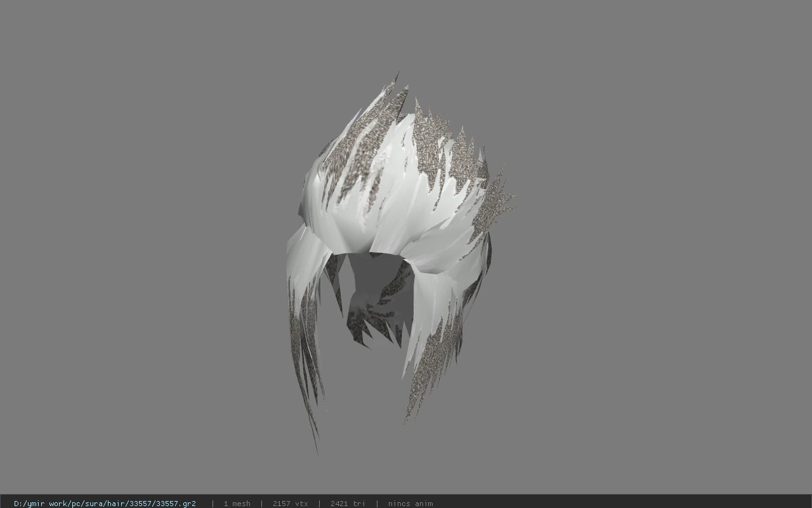
Task: Click the '1 mesh' status entry
Action: [x=237, y=504]
